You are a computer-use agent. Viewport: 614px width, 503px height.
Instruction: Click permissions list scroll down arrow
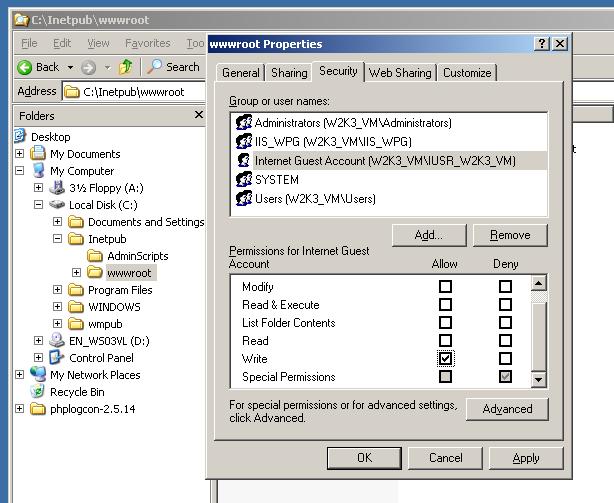[539, 379]
